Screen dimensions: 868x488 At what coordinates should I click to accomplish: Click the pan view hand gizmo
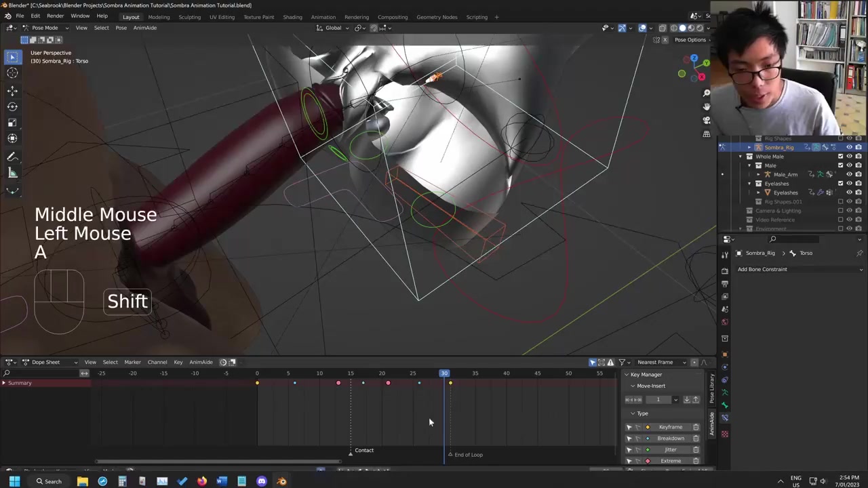[x=707, y=106]
